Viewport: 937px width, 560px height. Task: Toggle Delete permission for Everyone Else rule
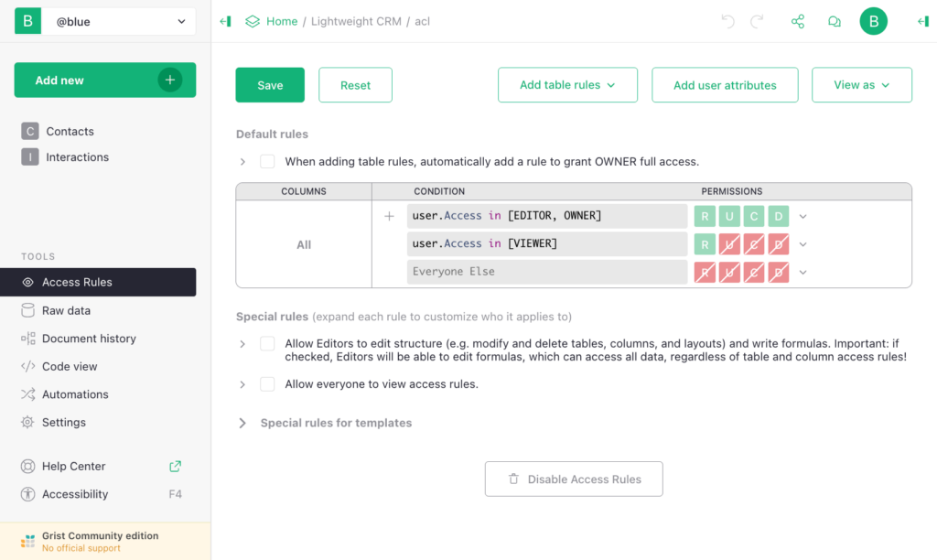[778, 272]
